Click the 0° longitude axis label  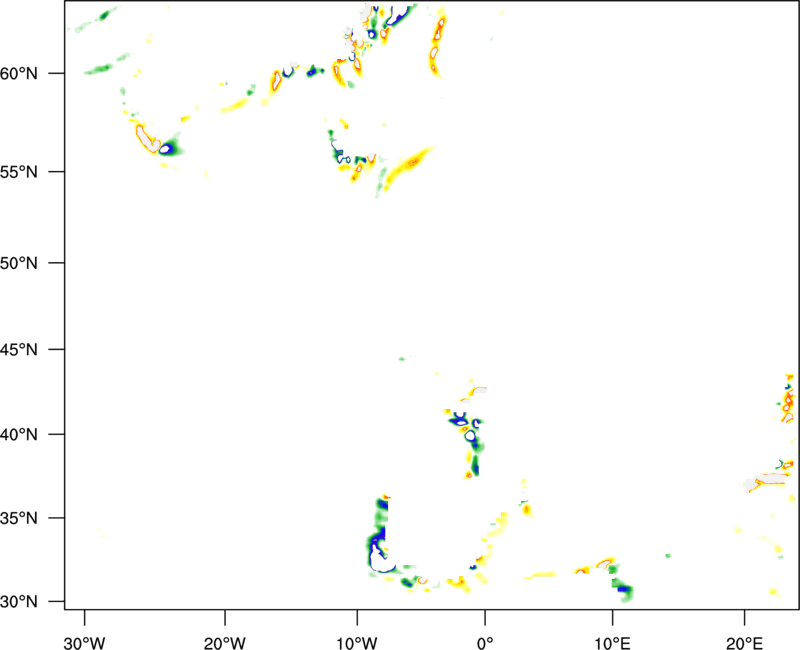coord(485,643)
